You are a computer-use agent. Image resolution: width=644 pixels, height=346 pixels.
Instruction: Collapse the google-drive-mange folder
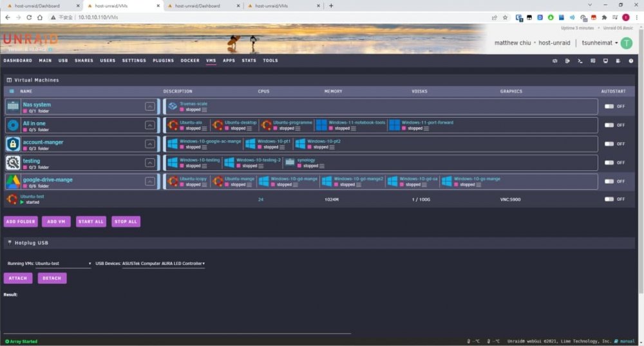tap(150, 181)
